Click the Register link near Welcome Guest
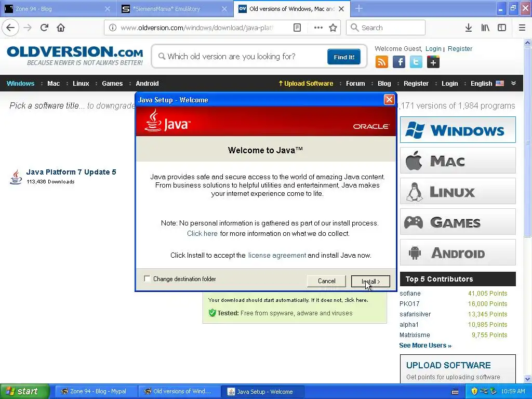The width and height of the screenshot is (532, 399). click(460, 48)
